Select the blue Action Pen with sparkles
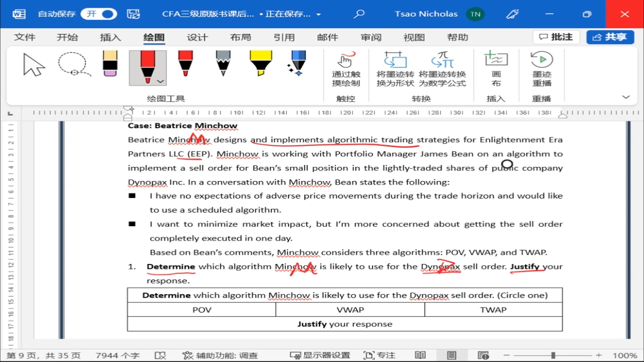The width and height of the screenshot is (644, 362). pos(298,64)
